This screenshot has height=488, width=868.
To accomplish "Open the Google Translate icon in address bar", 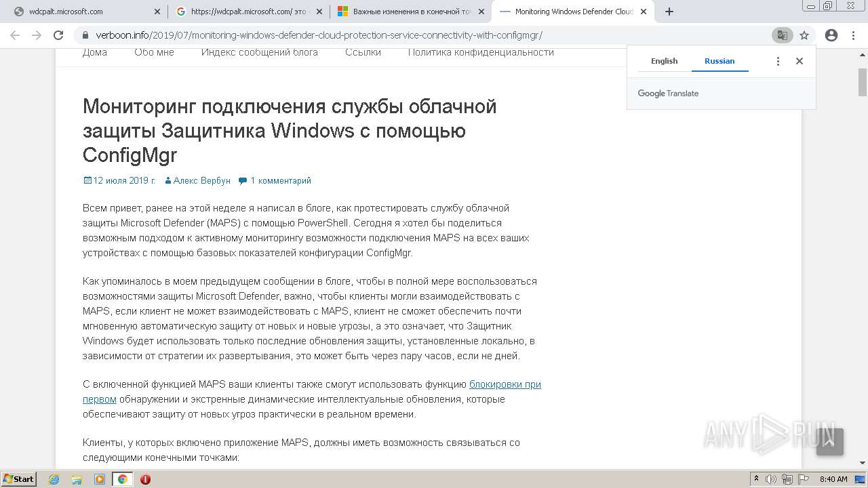I will click(x=782, y=35).
